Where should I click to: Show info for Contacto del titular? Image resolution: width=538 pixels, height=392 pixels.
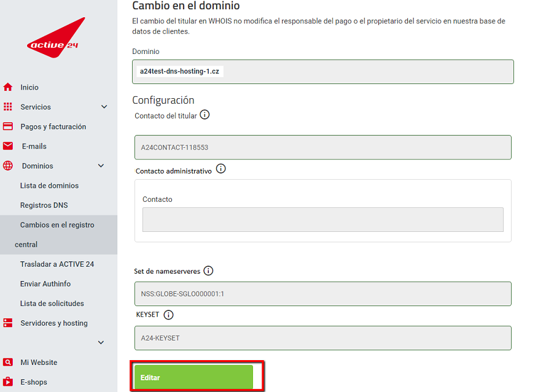coord(205,115)
